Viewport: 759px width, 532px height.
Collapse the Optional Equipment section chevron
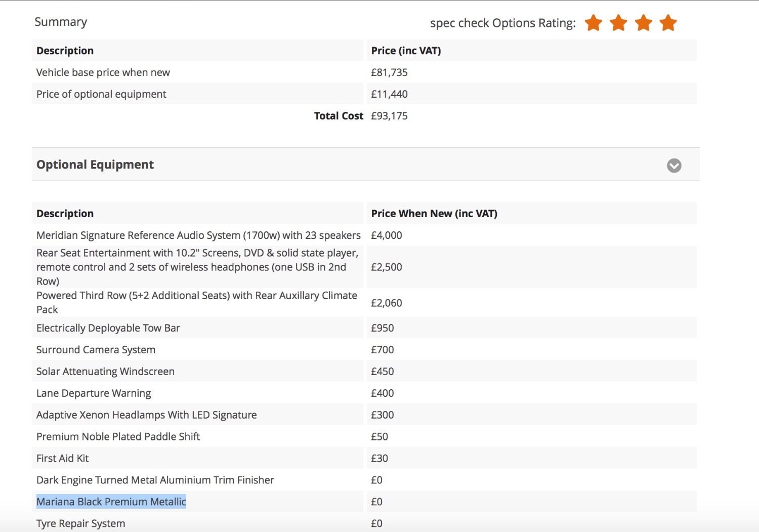point(673,166)
